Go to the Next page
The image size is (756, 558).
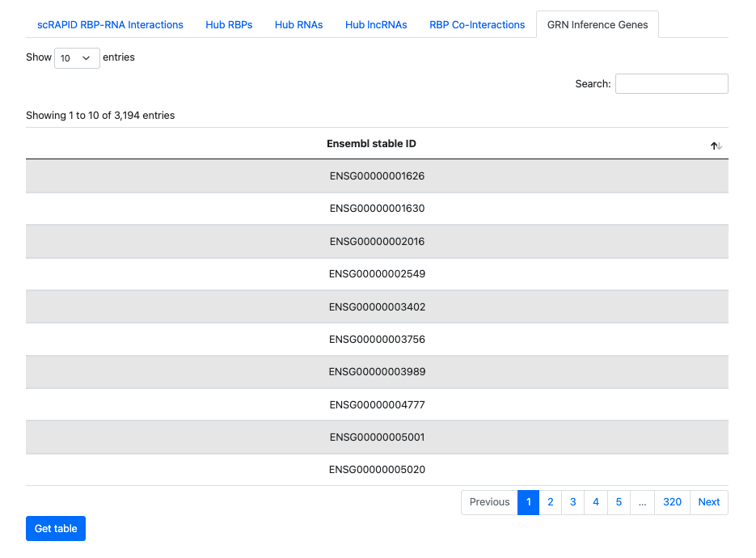click(708, 502)
